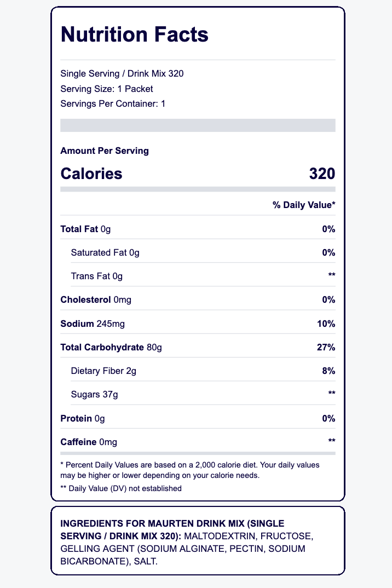Viewport: 392px width, 588px height.
Task: Click the Trans Fat 0g row label
Action: pos(96,276)
